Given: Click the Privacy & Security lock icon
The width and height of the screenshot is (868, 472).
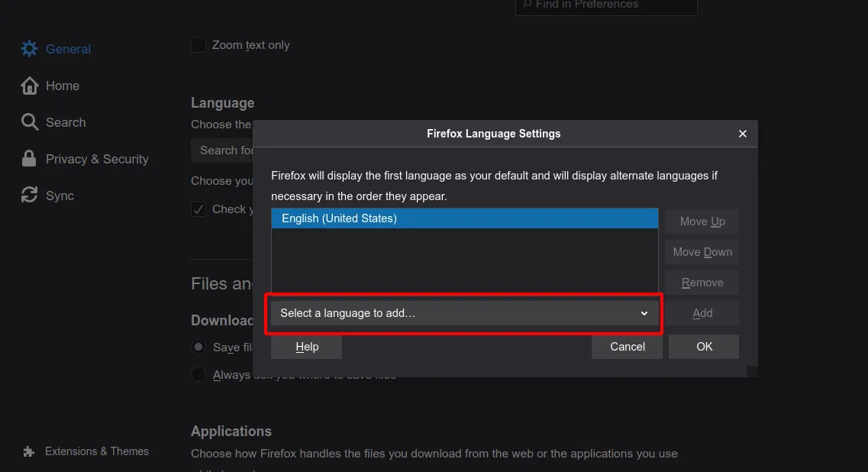Looking at the screenshot, I should pos(29,159).
